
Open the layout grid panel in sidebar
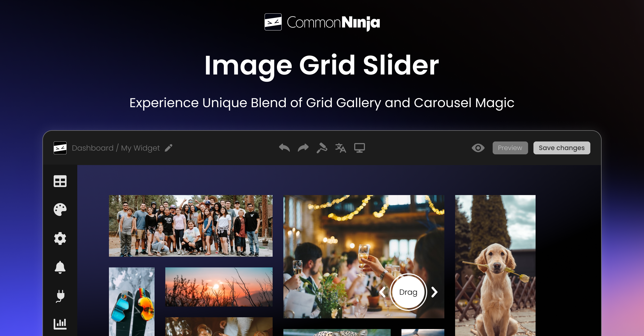[x=60, y=181]
